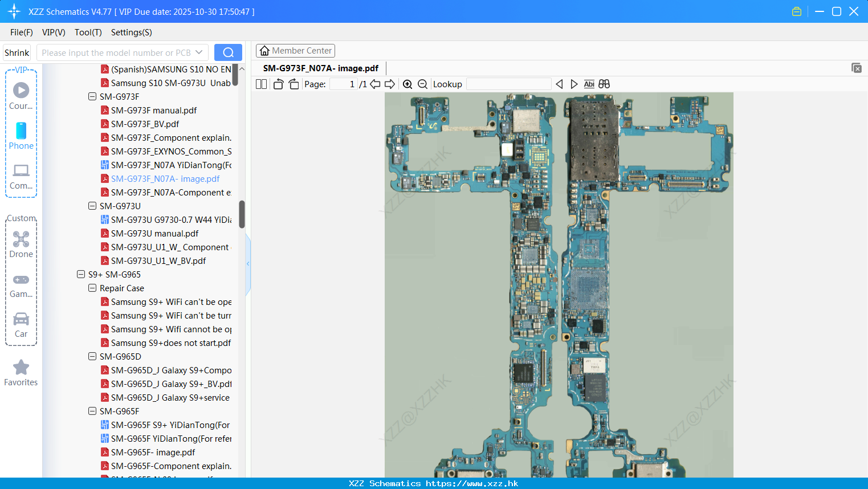Open SM-G973U_U1_W_BV.pdf
868x489 pixels.
158,260
